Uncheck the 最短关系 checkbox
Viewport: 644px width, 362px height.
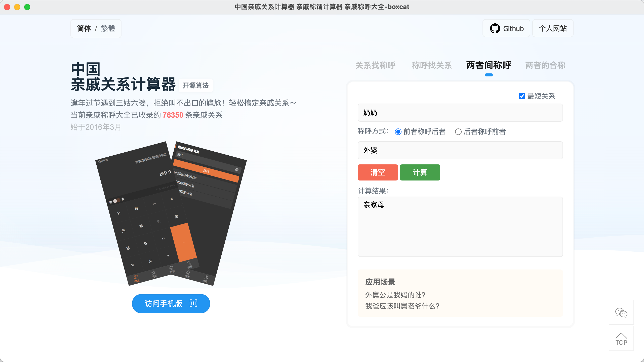[x=522, y=96]
